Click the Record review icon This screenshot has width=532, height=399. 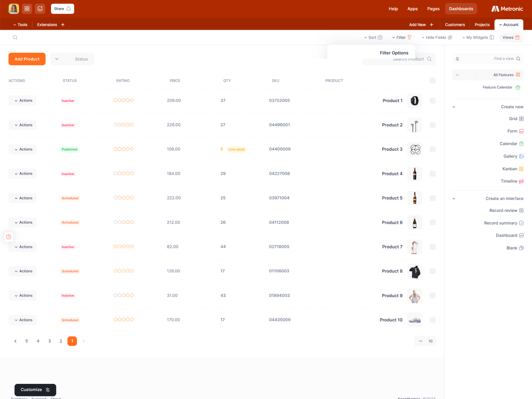pos(521,211)
